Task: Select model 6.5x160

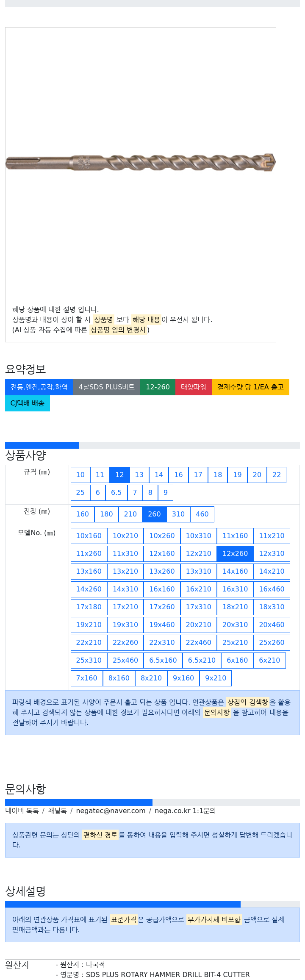Action: (x=163, y=660)
